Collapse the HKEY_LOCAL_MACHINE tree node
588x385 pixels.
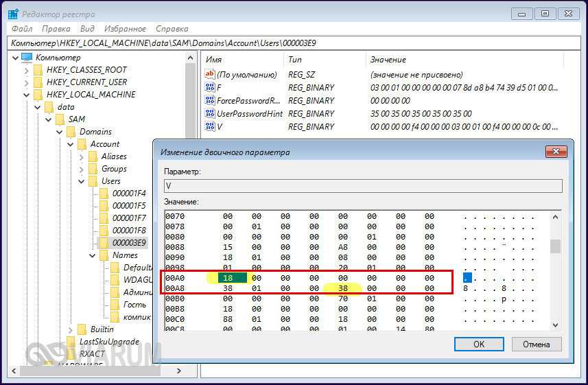[27, 95]
